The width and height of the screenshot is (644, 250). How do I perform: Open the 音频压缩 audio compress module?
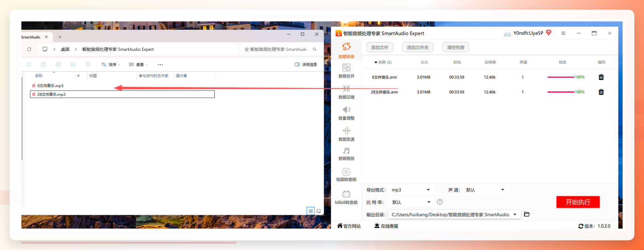tap(346, 92)
